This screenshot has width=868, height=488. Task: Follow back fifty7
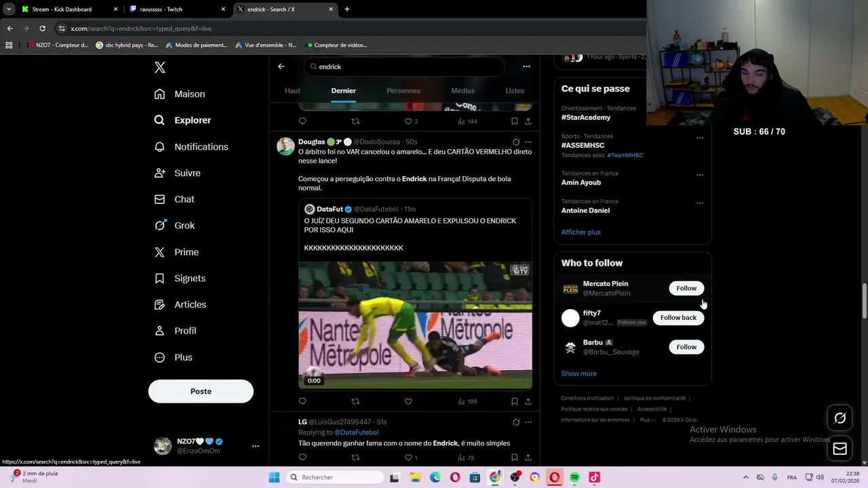(678, 317)
